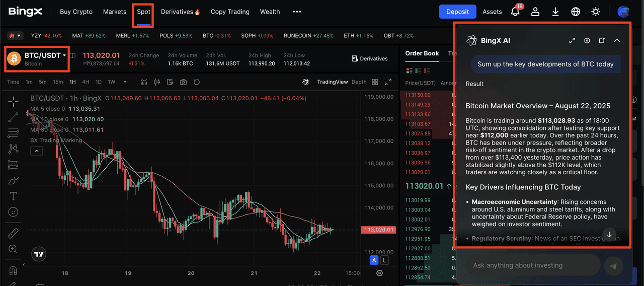
Task: Select the 1D interval
Action: click(x=99, y=82)
